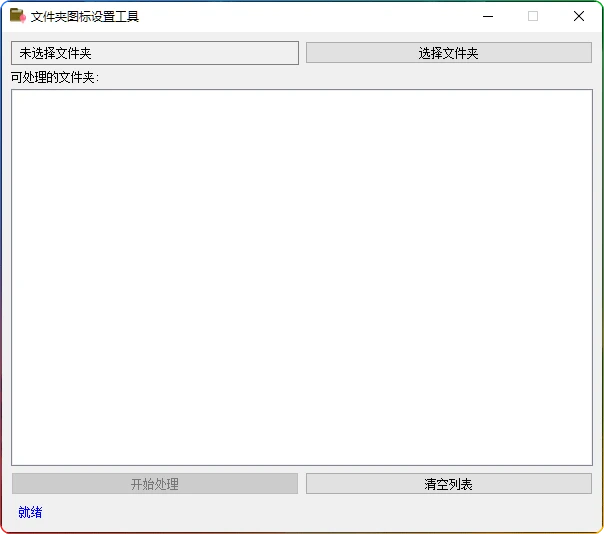Click the disabled maximize window button
This screenshot has width=604, height=534.
(533, 16)
